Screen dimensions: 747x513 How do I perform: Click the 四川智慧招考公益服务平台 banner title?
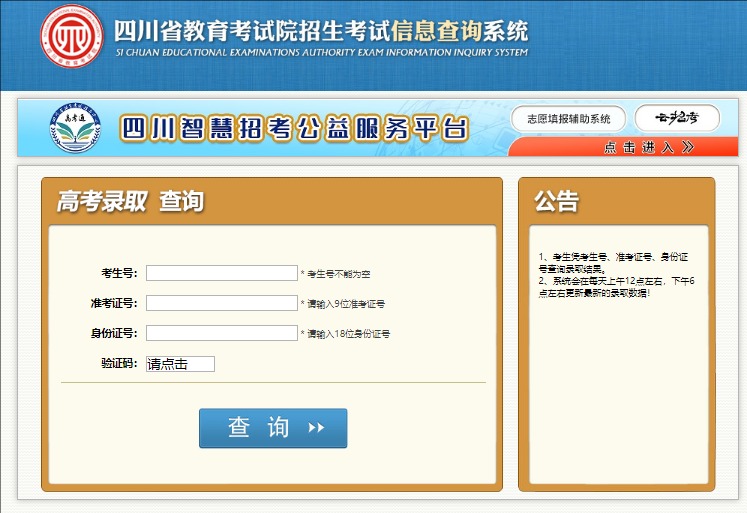pyautogui.click(x=294, y=129)
